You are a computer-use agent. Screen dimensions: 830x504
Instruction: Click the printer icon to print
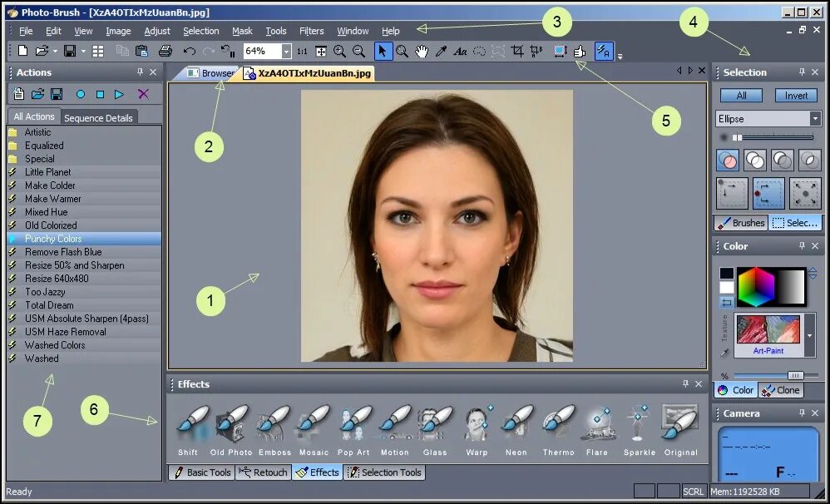(166, 52)
